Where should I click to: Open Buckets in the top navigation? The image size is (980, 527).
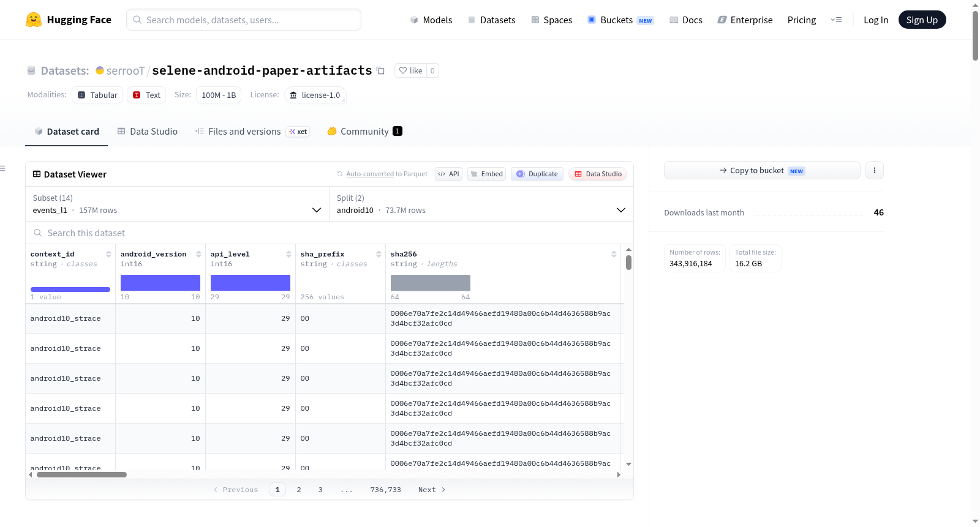tap(620, 20)
